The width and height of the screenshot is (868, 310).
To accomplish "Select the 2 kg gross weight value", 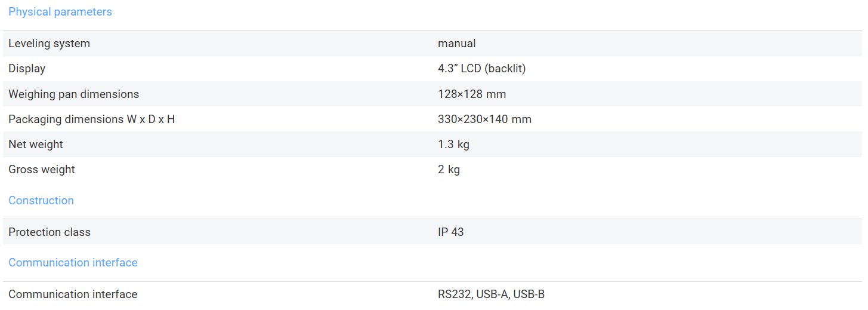I will coord(449,170).
